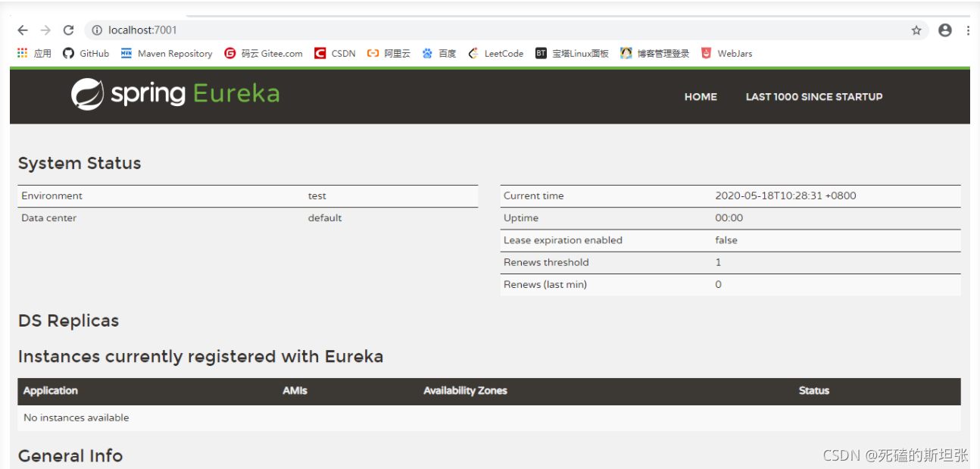
Task: Click the AMIs column header
Action: click(x=295, y=391)
